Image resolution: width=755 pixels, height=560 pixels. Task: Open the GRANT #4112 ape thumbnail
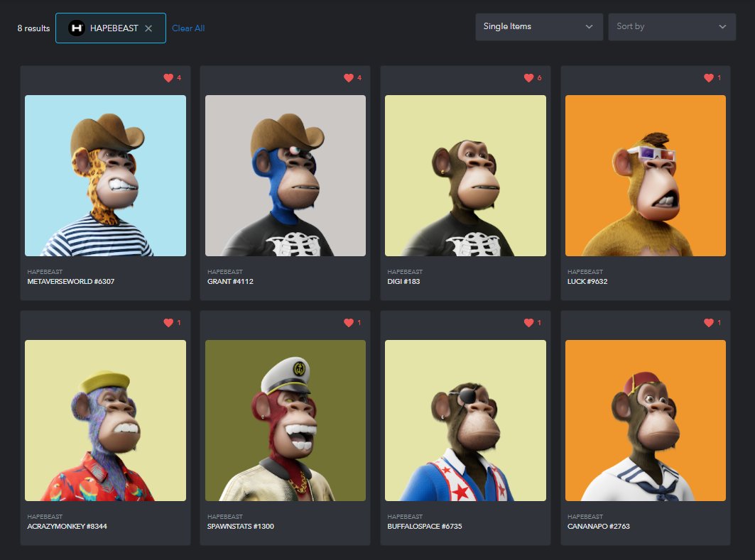pyautogui.click(x=286, y=175)
